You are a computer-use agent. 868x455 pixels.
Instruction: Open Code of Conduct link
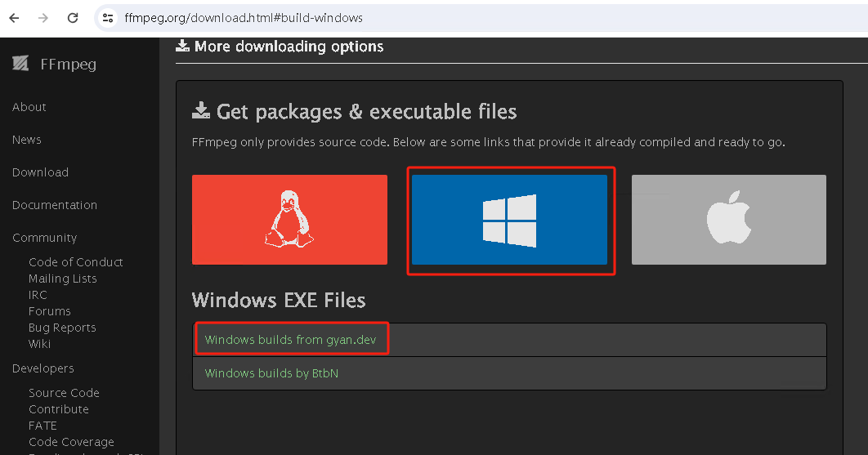[75, 262]
